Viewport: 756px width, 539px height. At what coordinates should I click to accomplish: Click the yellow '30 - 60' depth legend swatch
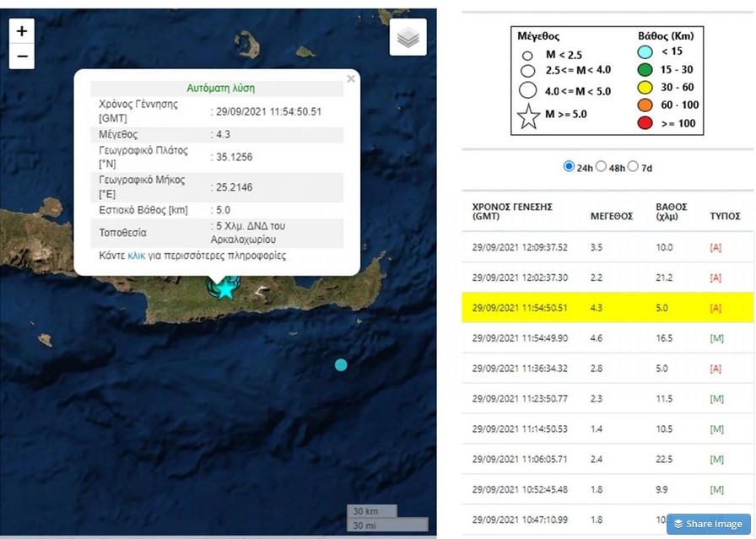(x=645, y=87)
